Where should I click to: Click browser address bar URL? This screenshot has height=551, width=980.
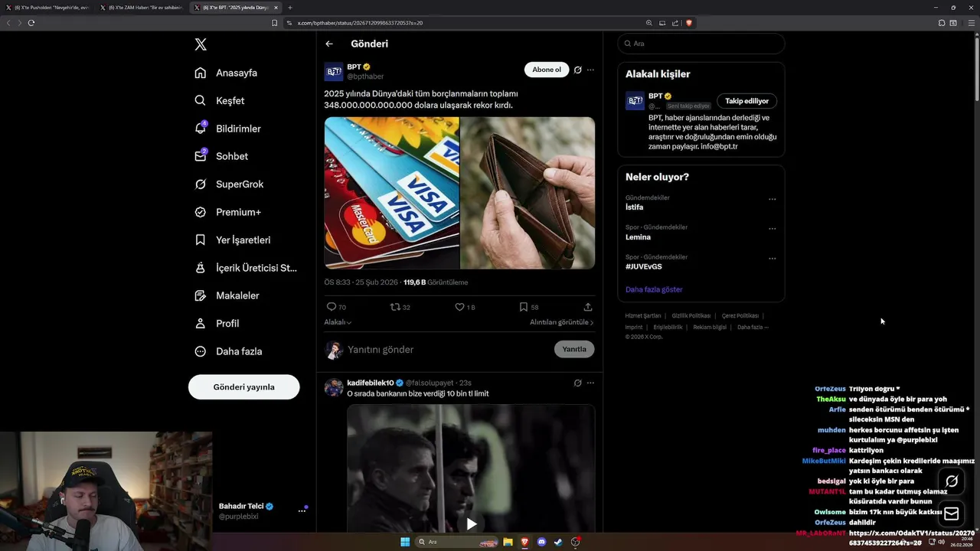click(x=360, y=23)
